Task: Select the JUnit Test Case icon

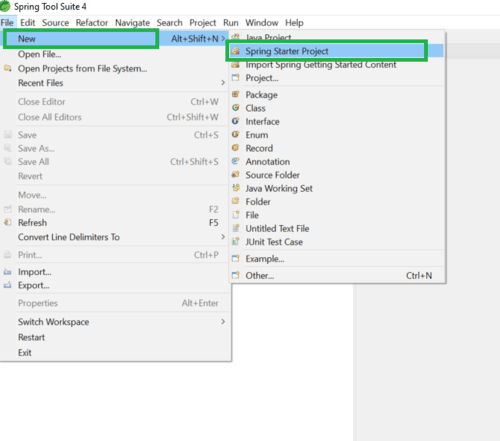Action: 236,241
